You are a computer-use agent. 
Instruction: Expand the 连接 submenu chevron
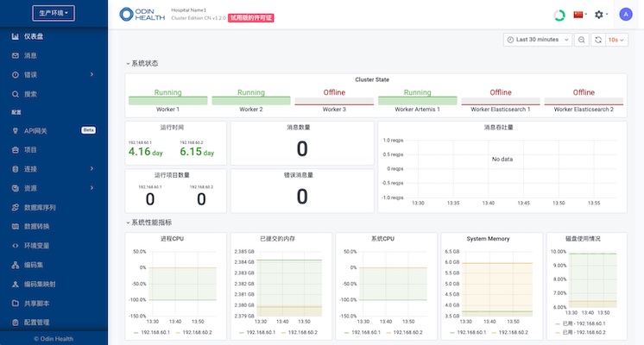[92, 168]
